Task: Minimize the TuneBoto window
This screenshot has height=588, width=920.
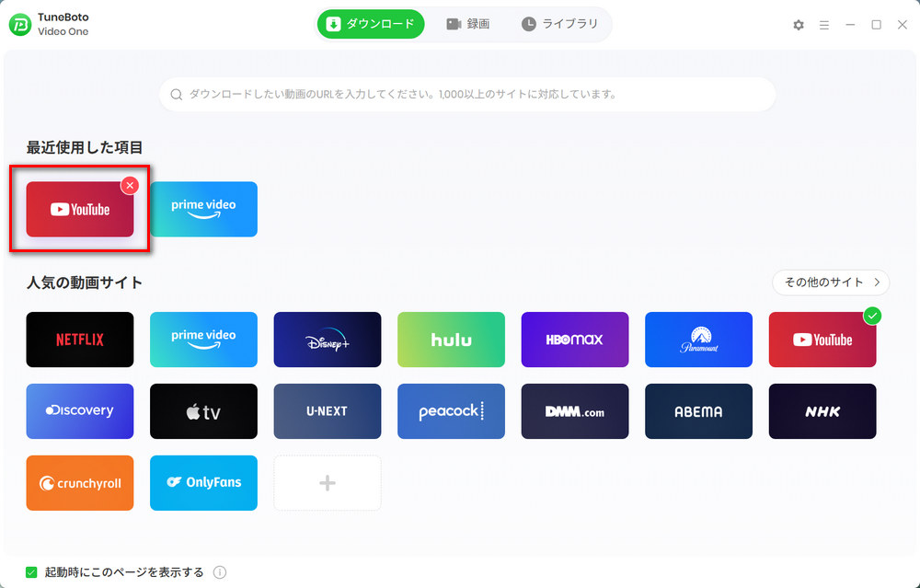Action: [850, 25]
